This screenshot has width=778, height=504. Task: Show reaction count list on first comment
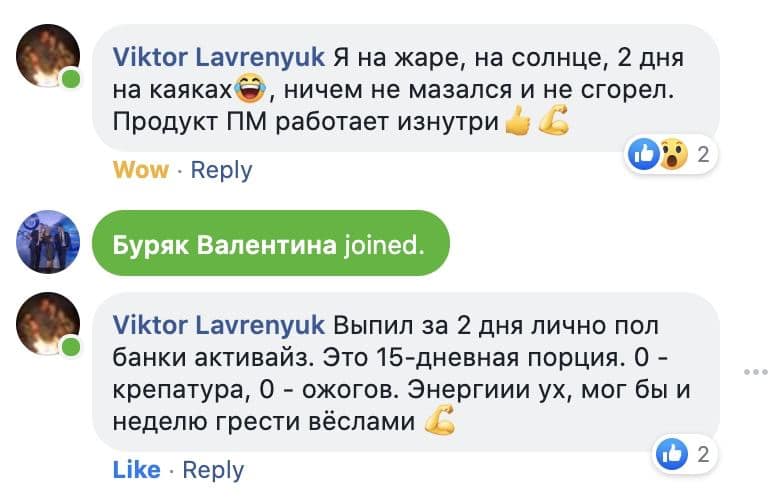(703, 154)
